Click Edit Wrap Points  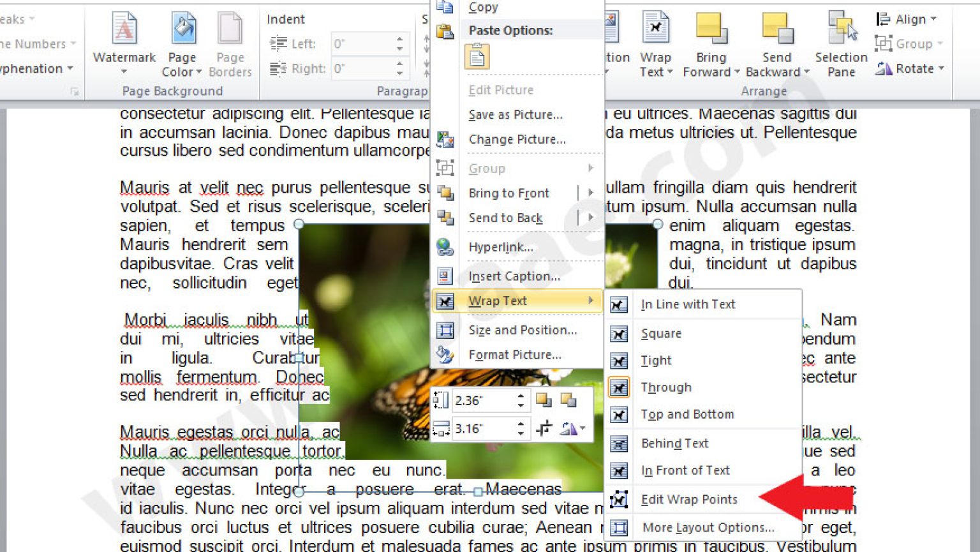pos(689,499)
